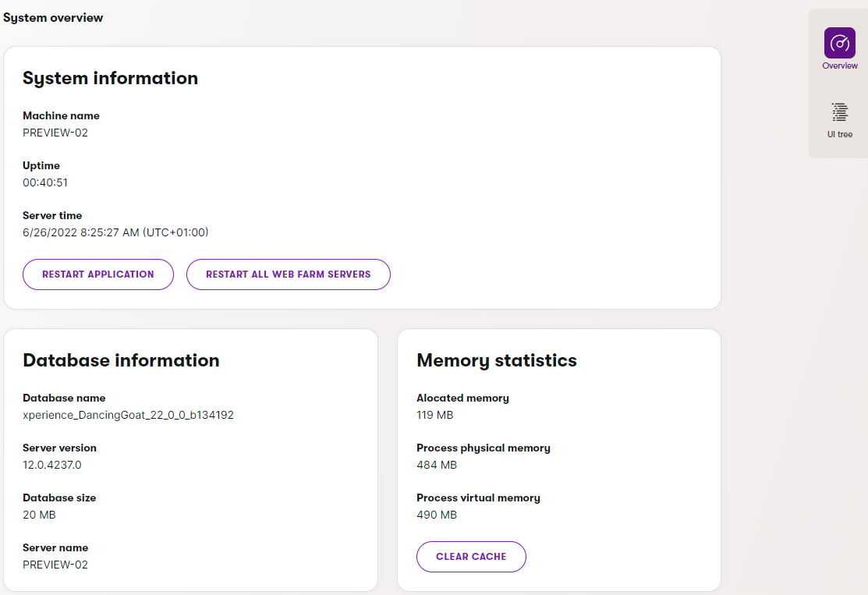868x595 pixels.
Task: Select the xperience_DancingGoat database name text
Action: (128, 415)
